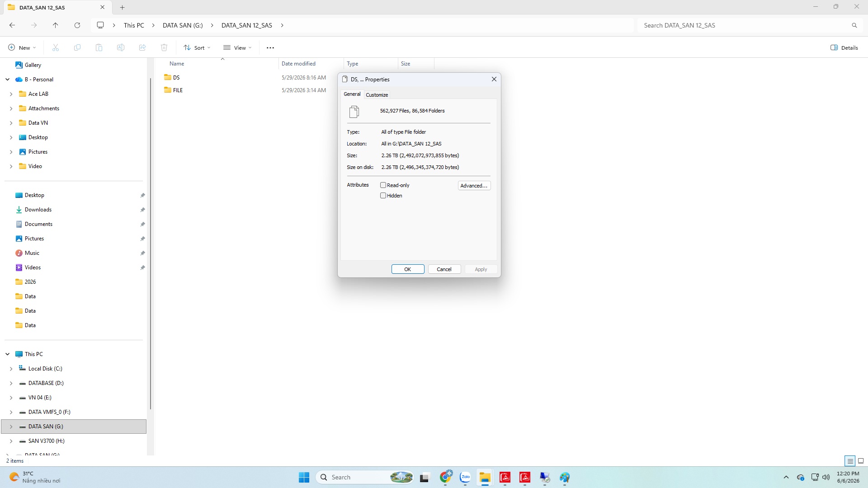Expand Local Disk (C:) in tree
The width and height of the screenshot is (868, 488).
[11, 369]
